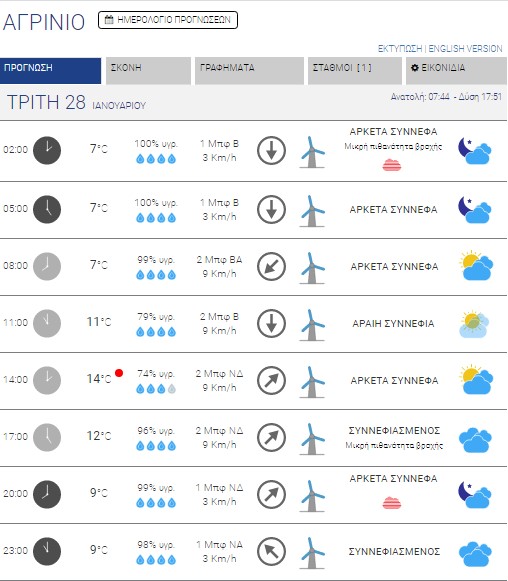The width and height of the screenshot is (508, 581).
Task: Click the sunny thin clouds icon at 11:00
Action: pyautogui.click(x=474, y=324)
